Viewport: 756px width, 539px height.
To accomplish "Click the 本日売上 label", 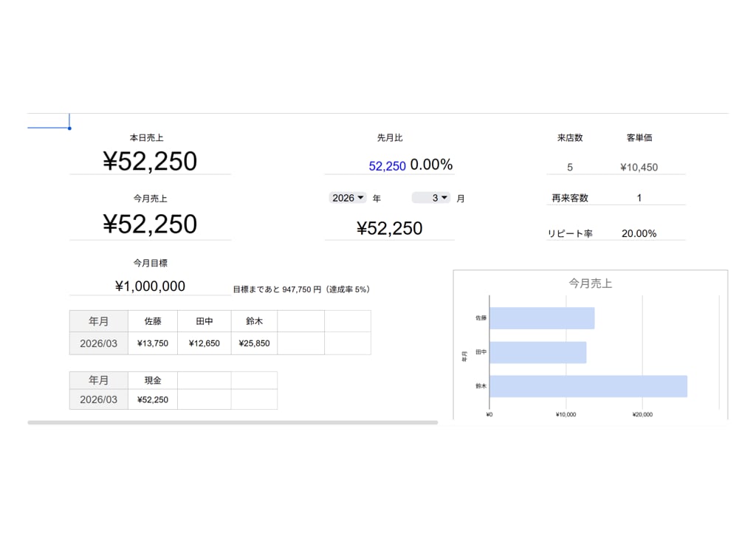I will coord(147,138).
